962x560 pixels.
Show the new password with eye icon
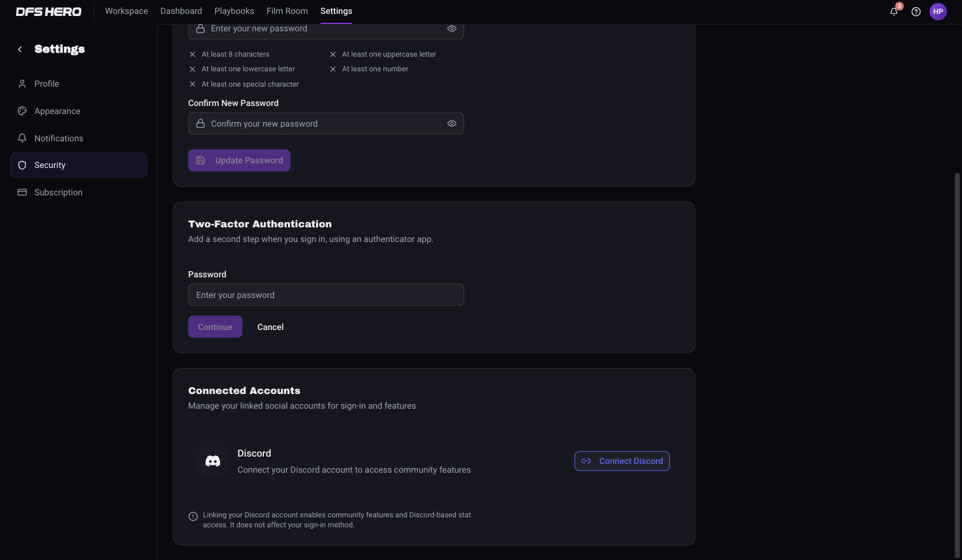point(451,29)
